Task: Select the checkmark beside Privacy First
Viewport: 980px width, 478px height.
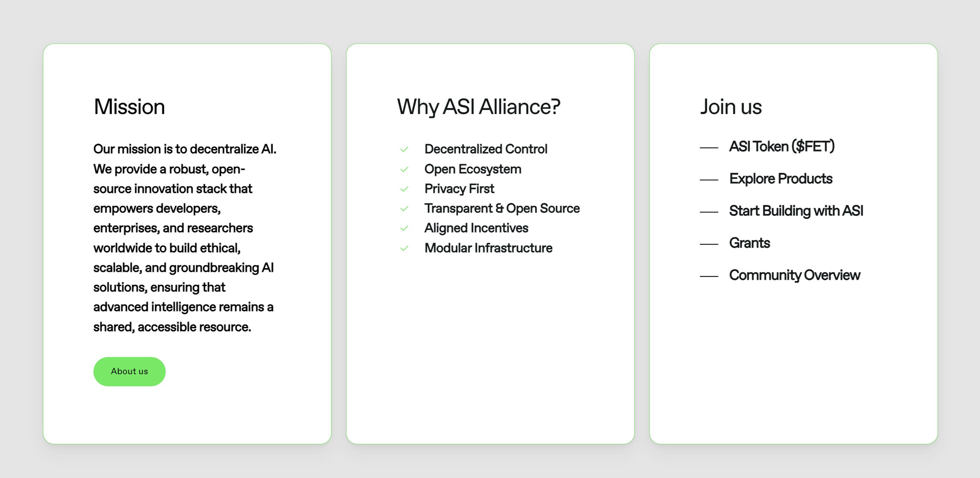Action: coord(404,189)
